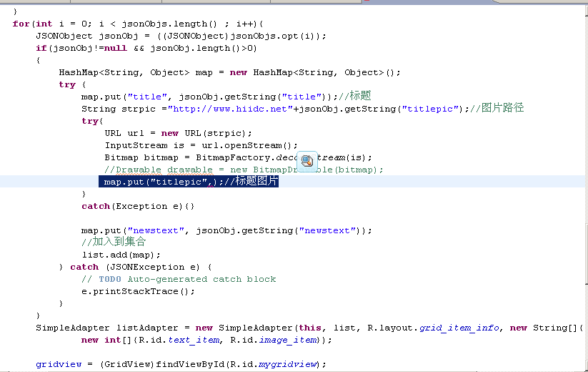Click the 'e.printStackTrace();' line

click(x=138, y=291)
